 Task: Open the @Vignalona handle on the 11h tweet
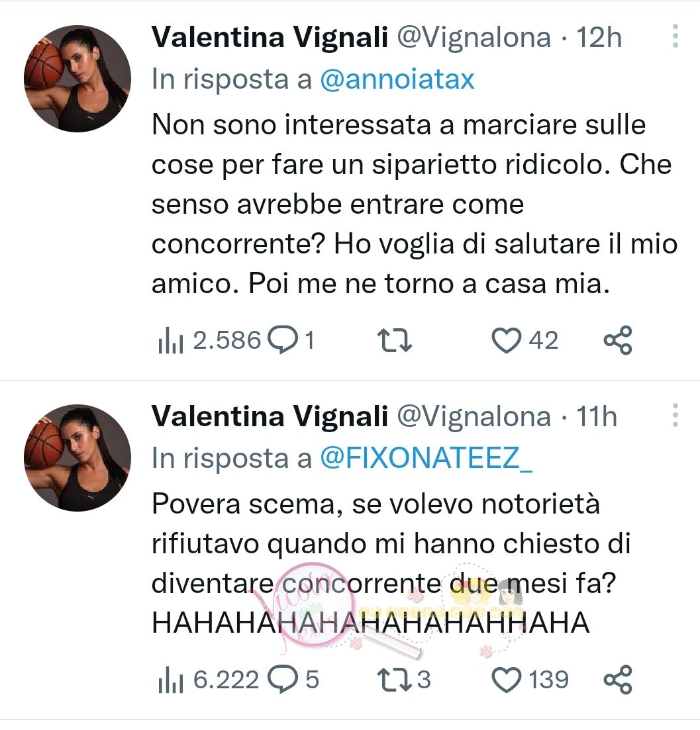pos(474,416)
